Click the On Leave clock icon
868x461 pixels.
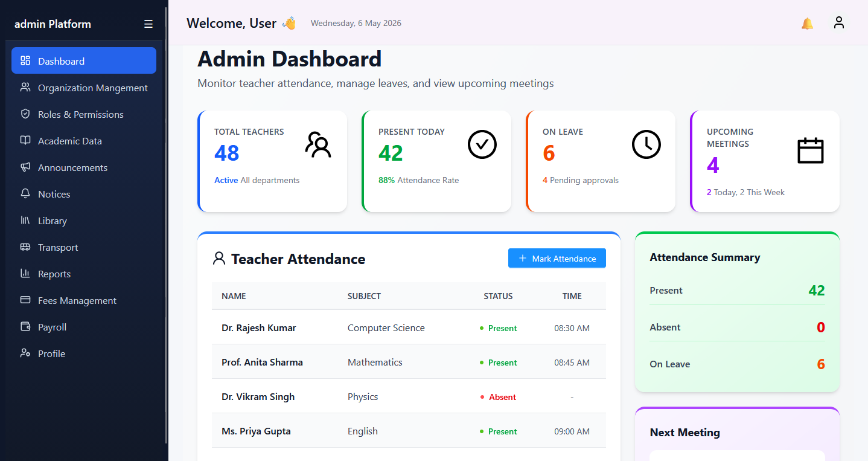click(x=646, y=145)
